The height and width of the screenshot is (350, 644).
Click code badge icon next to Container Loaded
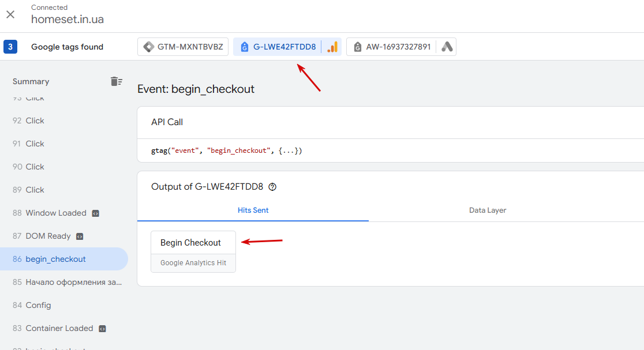(x=102, y=329)
